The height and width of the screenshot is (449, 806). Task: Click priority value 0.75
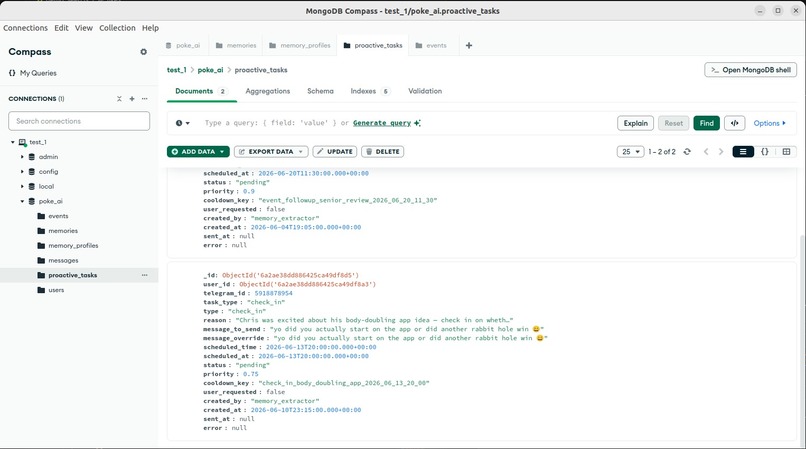[251, 374]
